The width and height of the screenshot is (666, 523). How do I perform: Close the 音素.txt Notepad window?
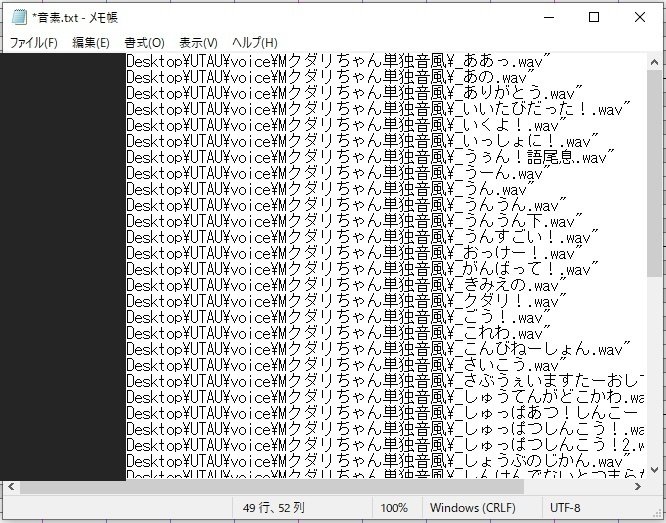[x=640, y=17]
